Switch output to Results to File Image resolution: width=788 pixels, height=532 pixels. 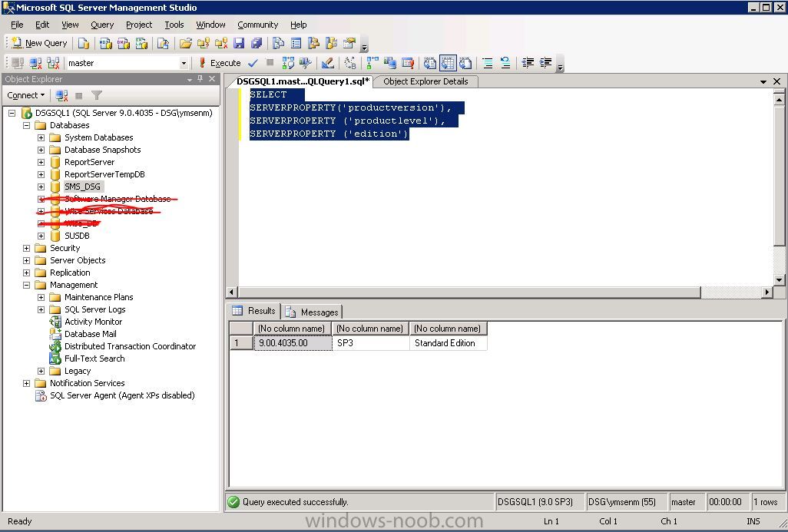pyautogui.click(x=465, y=63)
